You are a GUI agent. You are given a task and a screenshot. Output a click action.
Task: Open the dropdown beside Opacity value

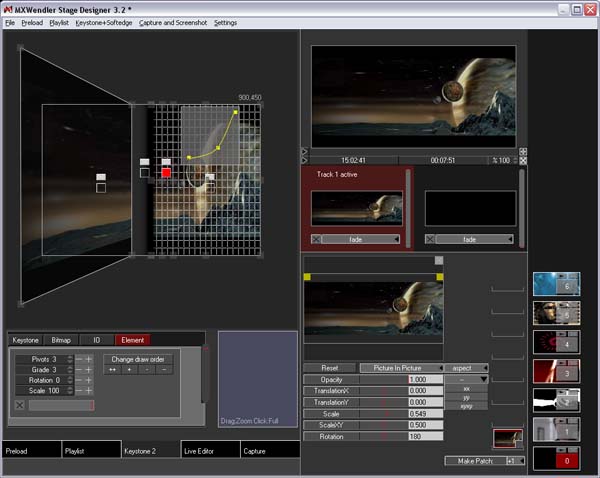pos(466,379)
